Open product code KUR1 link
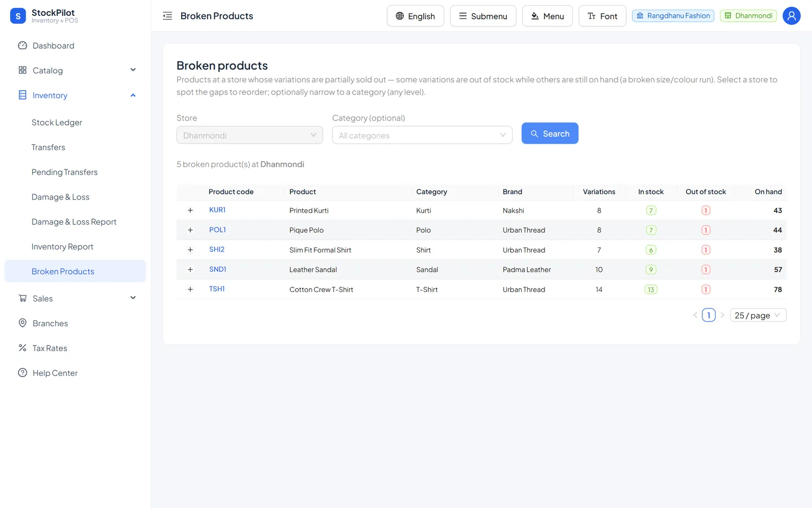This screenshot has width=812, height=508. [217, 210]
